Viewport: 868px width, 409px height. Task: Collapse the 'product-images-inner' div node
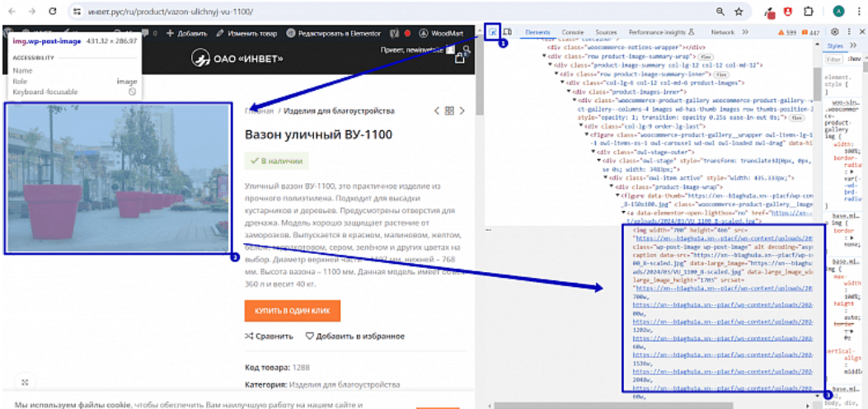tap(569, 92)
